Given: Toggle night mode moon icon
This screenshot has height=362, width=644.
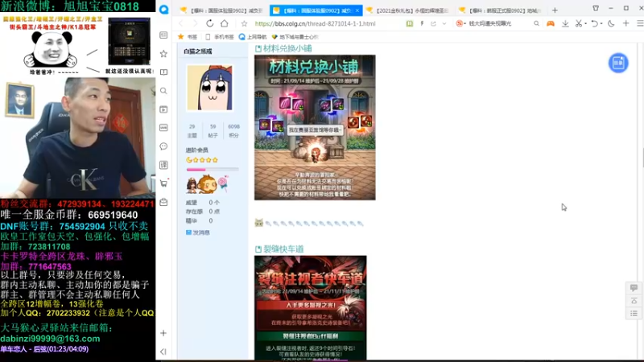Looking at the screenshot, I should (x=611, y=24).
